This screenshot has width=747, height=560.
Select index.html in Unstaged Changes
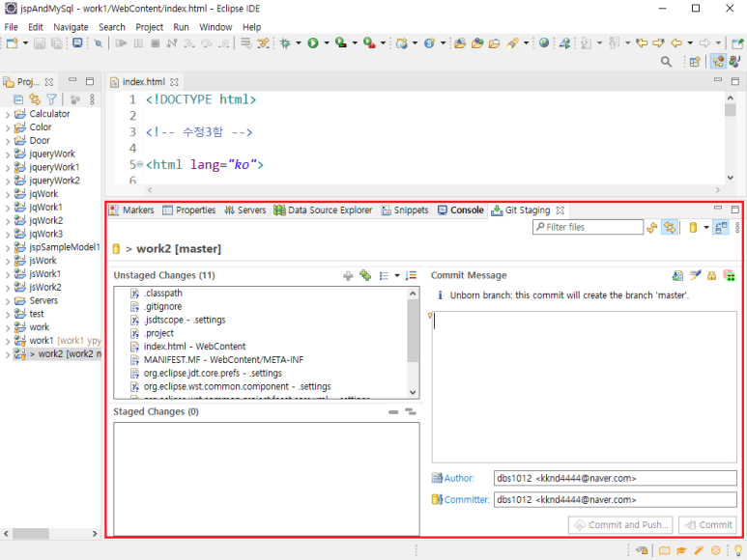[x=194, y=347]
